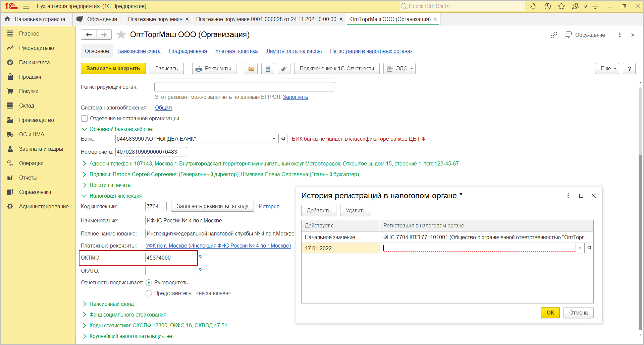Open registration dropdown in the history row
Screen dimensions: 644x345
580,248
